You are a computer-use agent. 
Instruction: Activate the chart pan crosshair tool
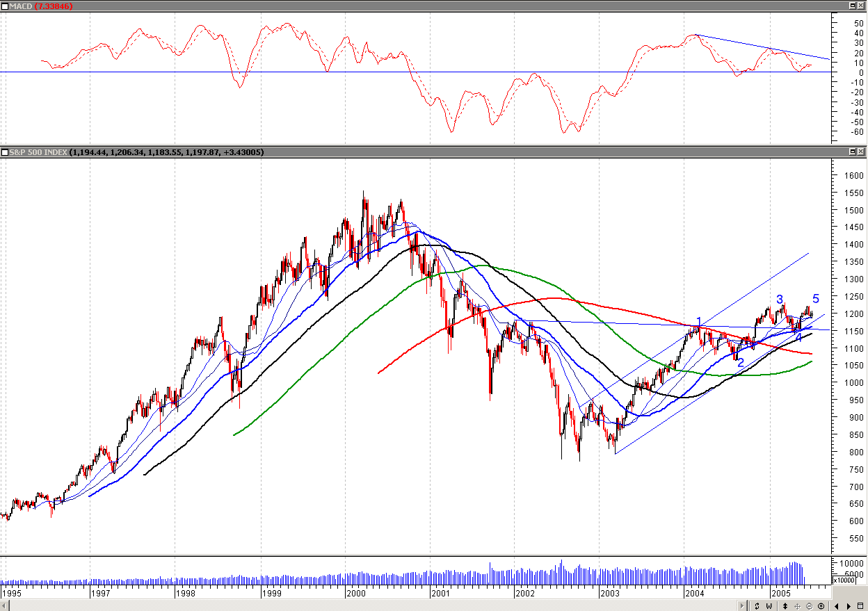click(798, 606)
